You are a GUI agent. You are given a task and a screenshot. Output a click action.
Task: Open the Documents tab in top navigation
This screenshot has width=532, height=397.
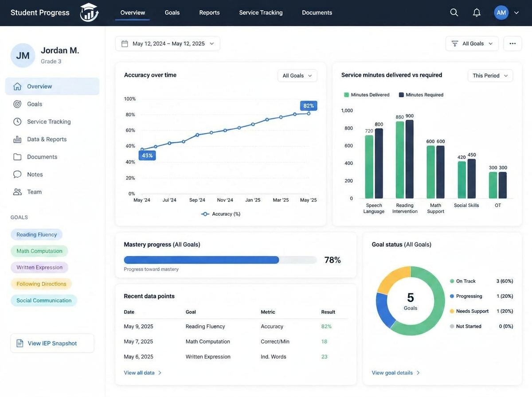(x=317, y=12)
